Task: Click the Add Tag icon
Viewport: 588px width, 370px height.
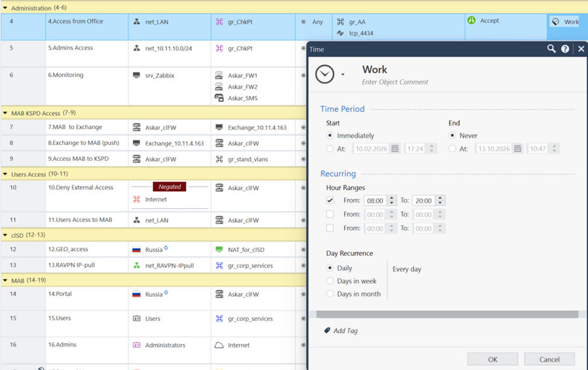Action: pos(327,330)
